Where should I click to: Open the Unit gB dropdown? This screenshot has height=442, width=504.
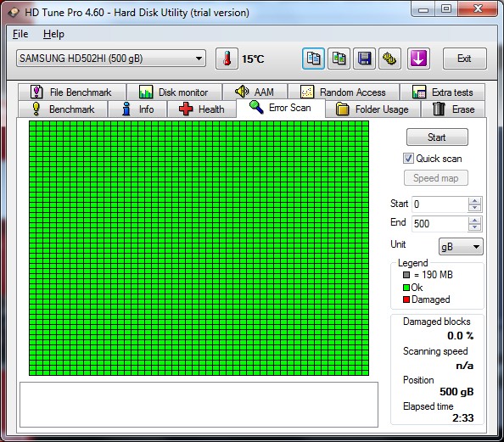tap(461, 247)
